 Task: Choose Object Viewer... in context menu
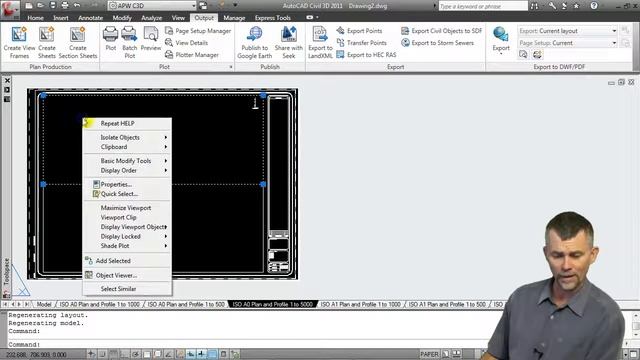127,276
